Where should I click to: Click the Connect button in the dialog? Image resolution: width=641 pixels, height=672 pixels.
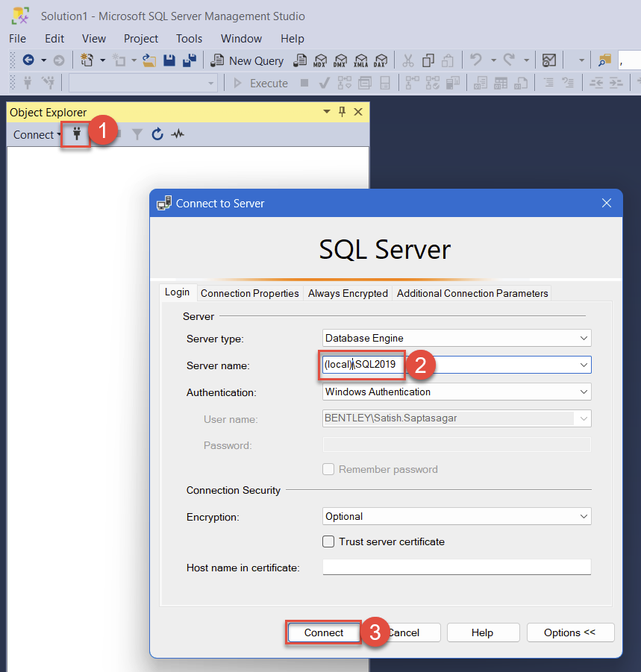(324, 632)
